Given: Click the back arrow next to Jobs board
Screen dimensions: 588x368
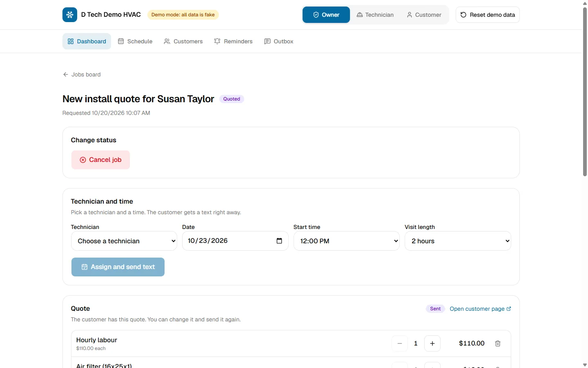Looking at the screenshot, I should (65, 74).
